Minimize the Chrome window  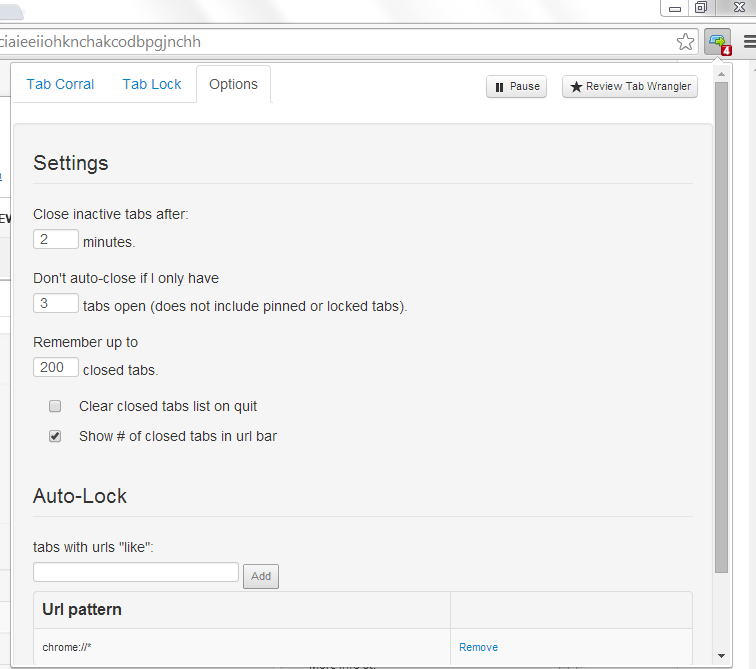(x=675, y=8)
